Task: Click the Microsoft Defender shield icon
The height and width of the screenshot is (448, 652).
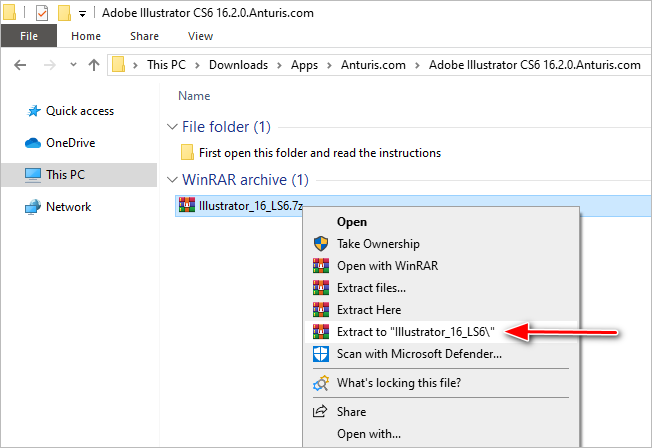Action: pyautogui.click(x=321, y=354)
